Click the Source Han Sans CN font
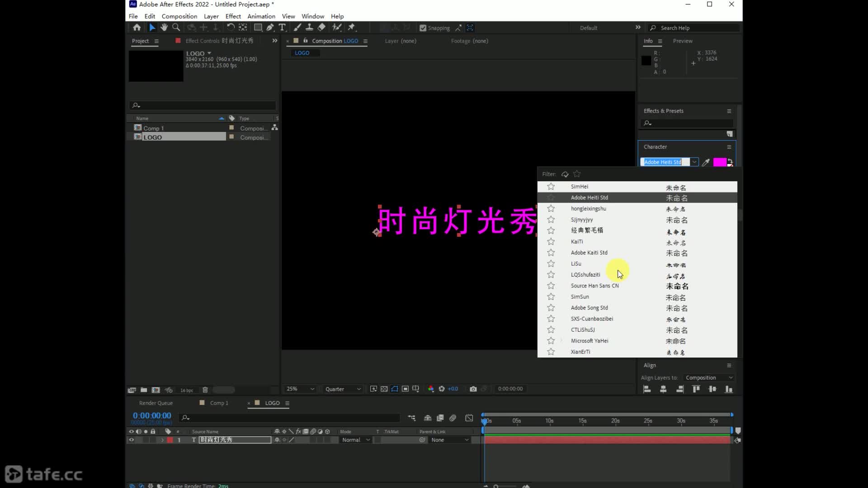This screenshot has height=488, width=868. (594, 286)
